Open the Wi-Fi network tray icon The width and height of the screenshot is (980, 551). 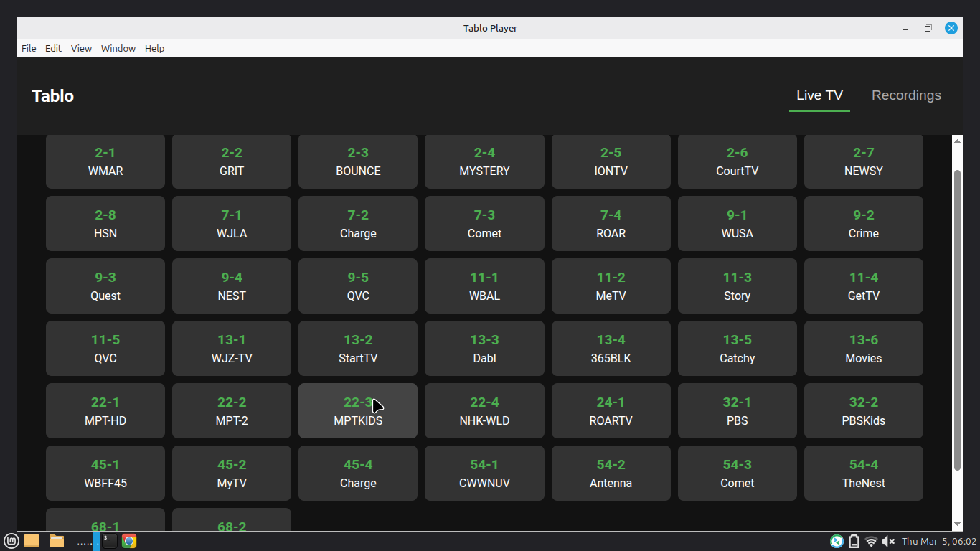[871, 541]
